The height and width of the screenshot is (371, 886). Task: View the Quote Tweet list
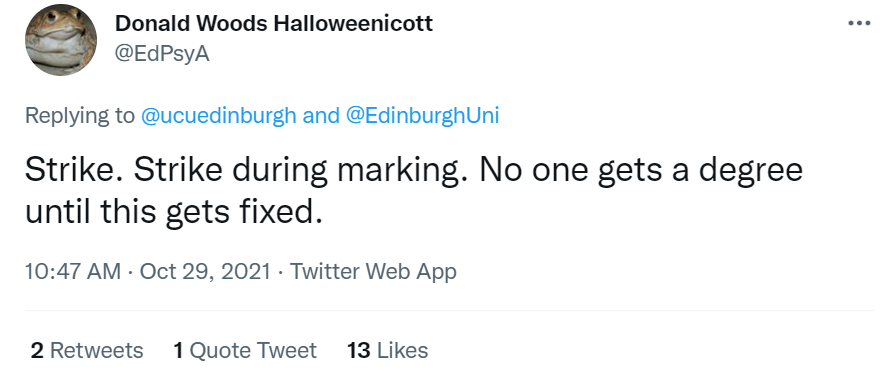coord(245,351)
